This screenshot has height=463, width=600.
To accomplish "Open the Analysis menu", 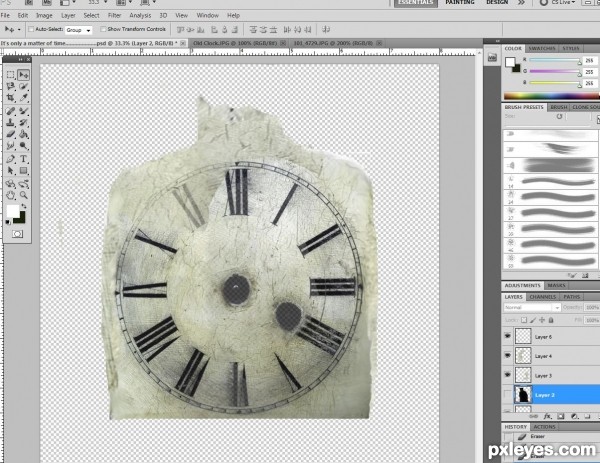I will click(x=140, y=16).
